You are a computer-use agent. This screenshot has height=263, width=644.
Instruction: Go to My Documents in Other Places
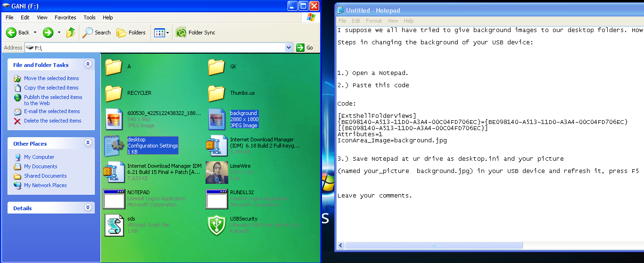[41, 166]
